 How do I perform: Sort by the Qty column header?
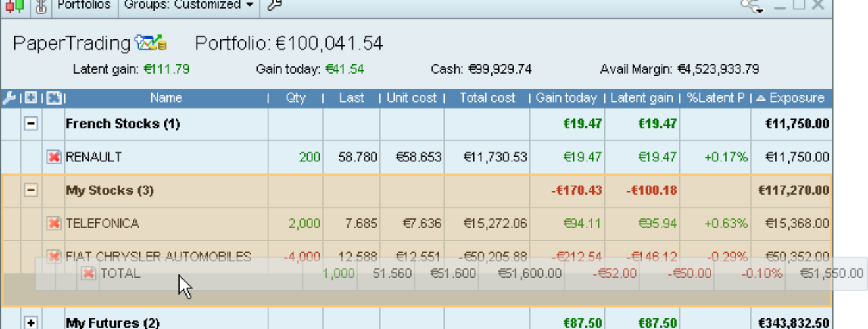296,98
